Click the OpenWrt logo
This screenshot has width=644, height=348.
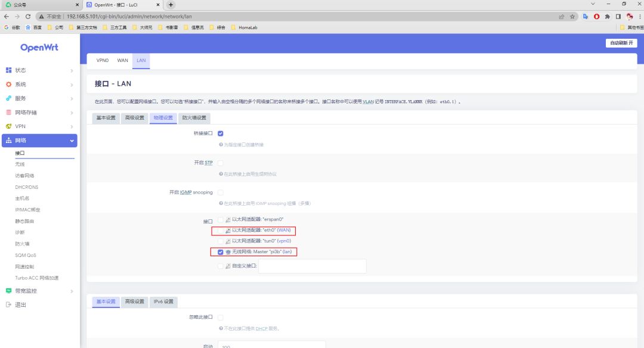point(39,48)
